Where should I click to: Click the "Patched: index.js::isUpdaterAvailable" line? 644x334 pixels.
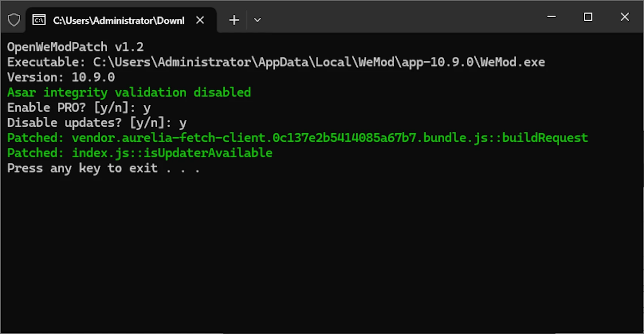point(140,153)
